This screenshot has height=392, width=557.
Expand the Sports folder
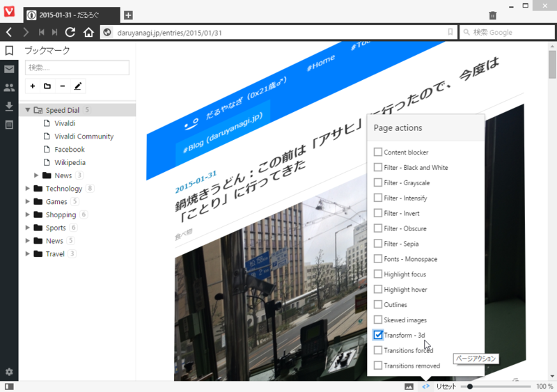[x=27, y=228]
